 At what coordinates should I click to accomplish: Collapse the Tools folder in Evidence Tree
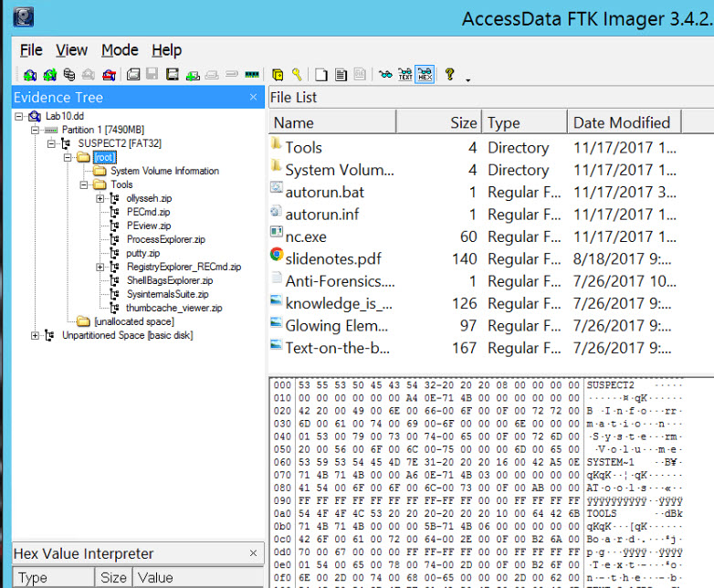84,184
